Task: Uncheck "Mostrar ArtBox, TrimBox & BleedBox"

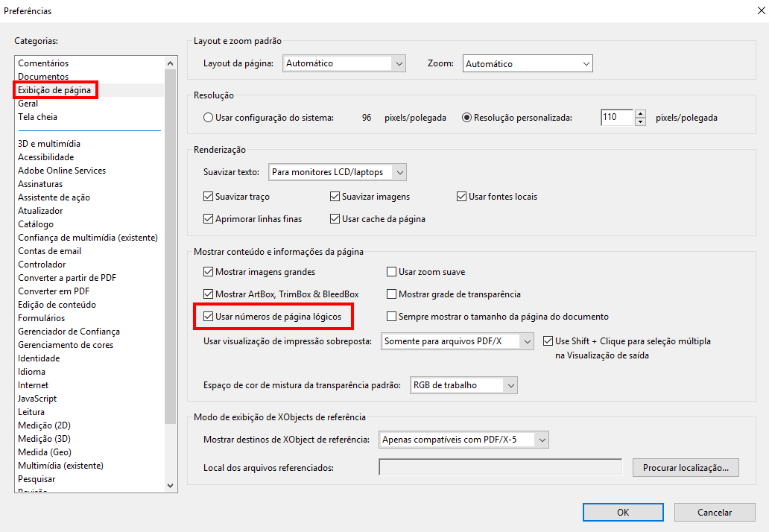Action: pyautogui.click(x=207, y=294)
